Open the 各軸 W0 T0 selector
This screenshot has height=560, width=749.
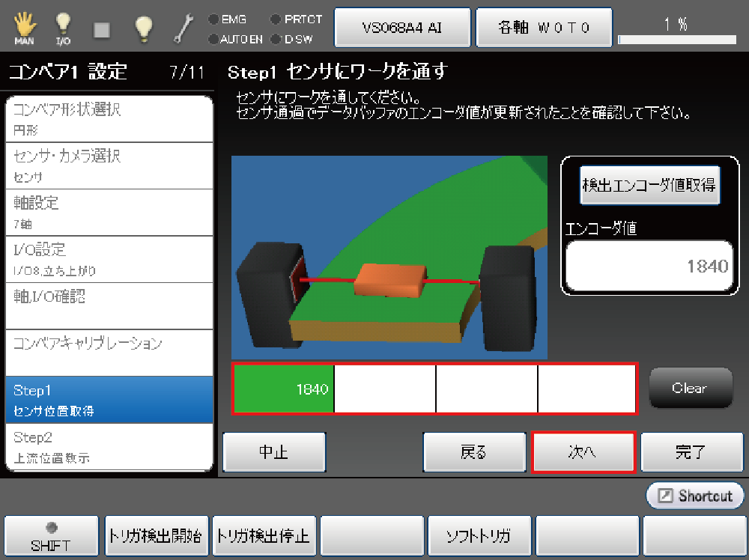coord(544,28)
